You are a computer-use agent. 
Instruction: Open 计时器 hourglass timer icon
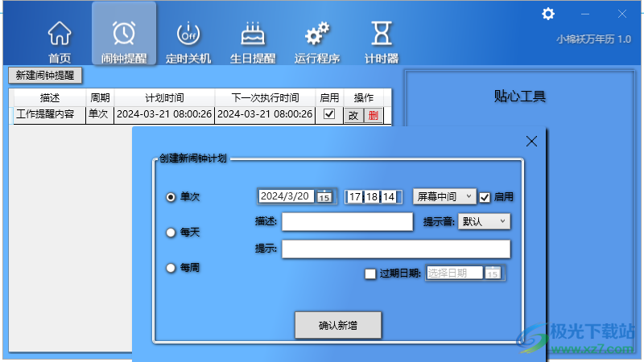[x=382, y=35]
